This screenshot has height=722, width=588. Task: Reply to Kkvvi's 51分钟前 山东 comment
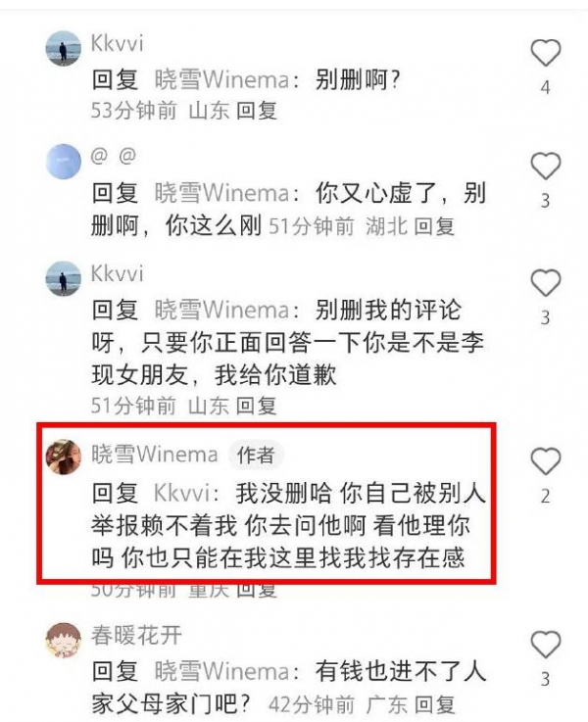pyautogui.click(x=256, y=407)
